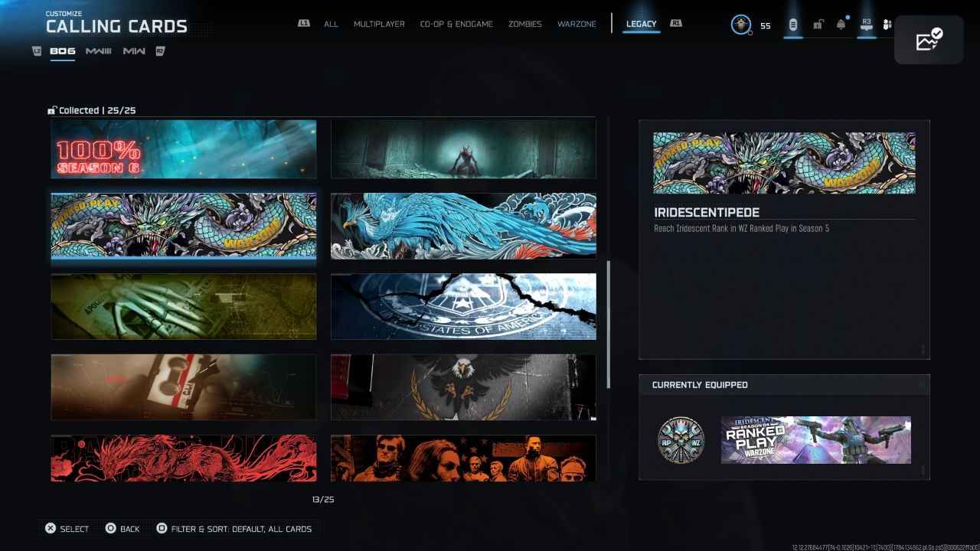Click the screenshot saved notification icon
980x551 pixels.
[x=929, y=40]
